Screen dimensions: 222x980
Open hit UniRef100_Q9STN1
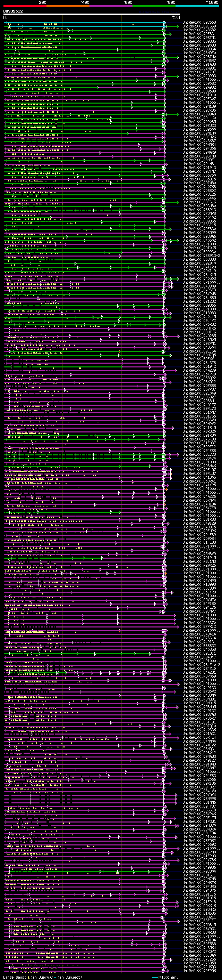pos(199,38)
